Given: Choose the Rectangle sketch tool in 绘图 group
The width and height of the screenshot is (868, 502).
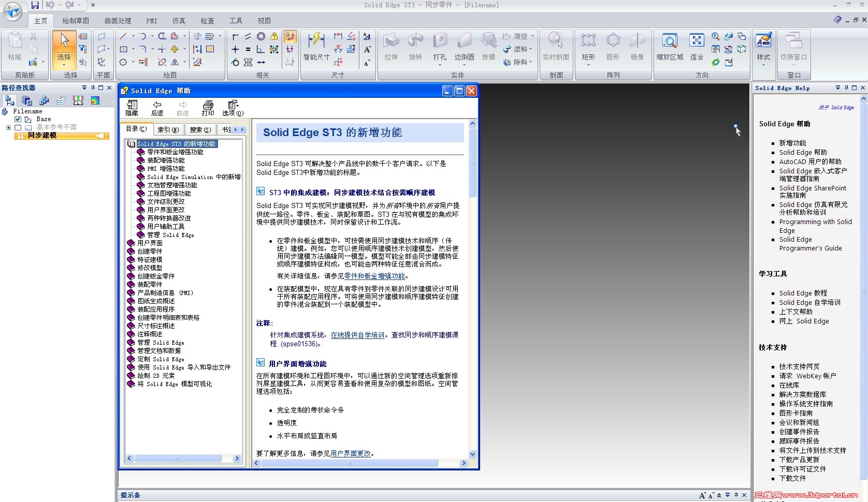Looking at the screenshot, I should [123, 49].
